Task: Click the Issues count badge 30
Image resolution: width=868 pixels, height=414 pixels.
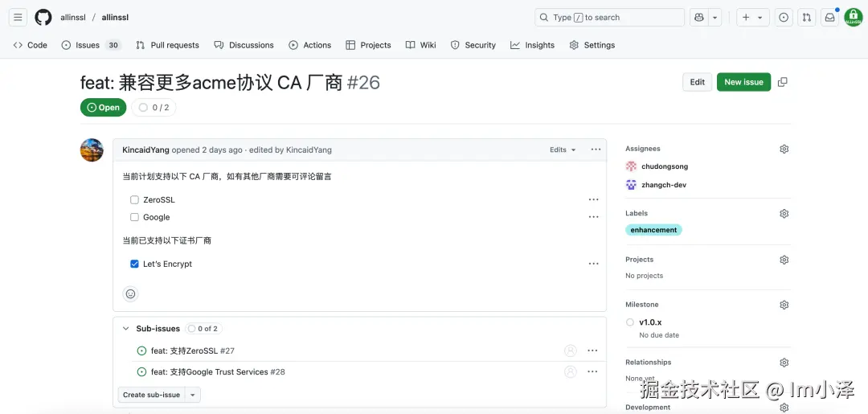Action: tap(113, 45)
